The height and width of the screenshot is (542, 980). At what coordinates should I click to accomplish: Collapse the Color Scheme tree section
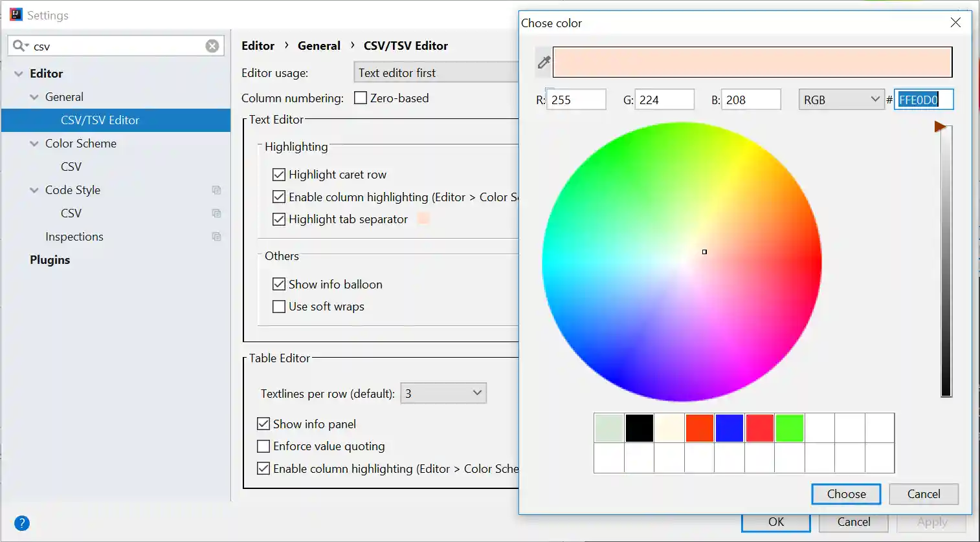click(34, 143)
